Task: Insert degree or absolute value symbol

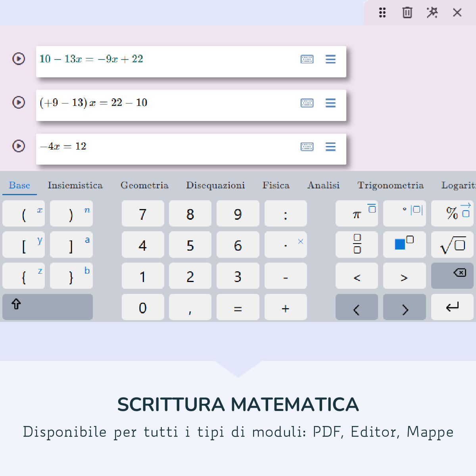Action: click(x=405, y=213)
